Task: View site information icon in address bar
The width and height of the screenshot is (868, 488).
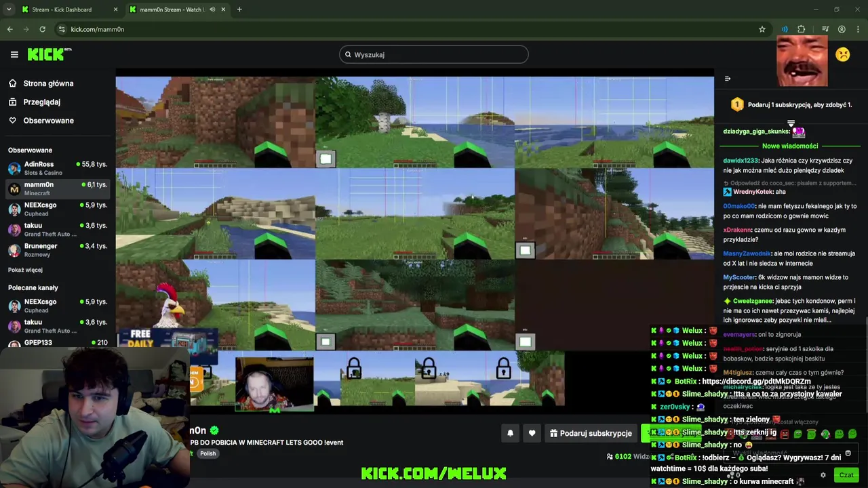Action: [x=62, y=29]
